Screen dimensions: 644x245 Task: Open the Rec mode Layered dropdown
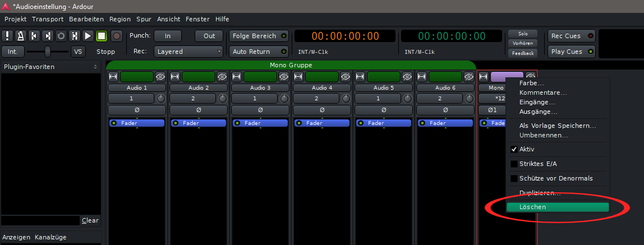click(x=189, y=52)
